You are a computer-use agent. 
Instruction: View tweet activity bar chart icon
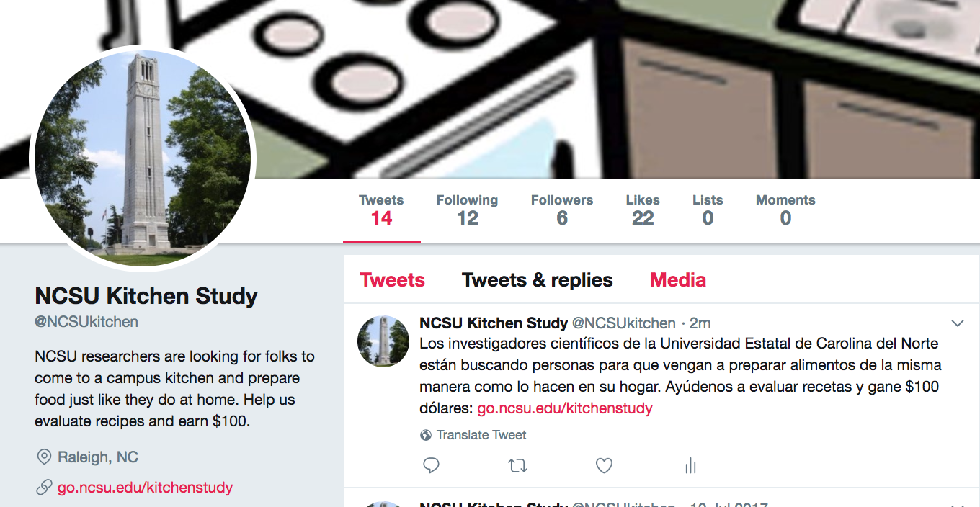(x=690, y=466)
